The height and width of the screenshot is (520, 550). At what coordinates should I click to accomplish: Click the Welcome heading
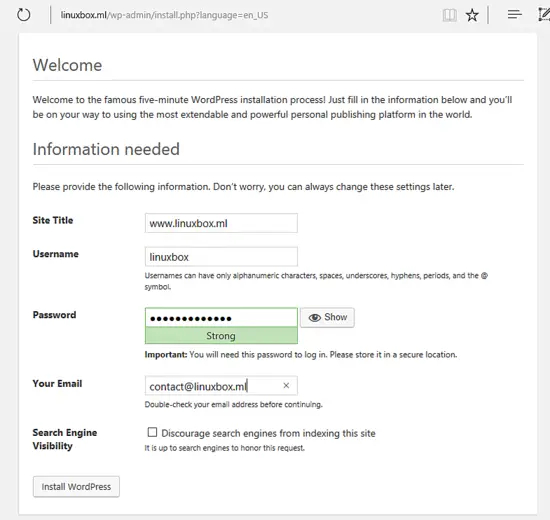tap(67, 65)
